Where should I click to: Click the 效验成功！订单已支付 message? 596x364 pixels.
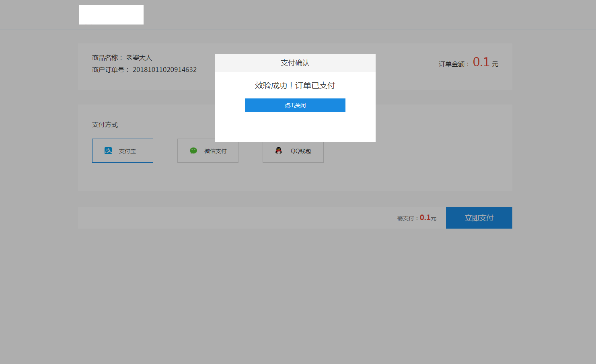295,85
